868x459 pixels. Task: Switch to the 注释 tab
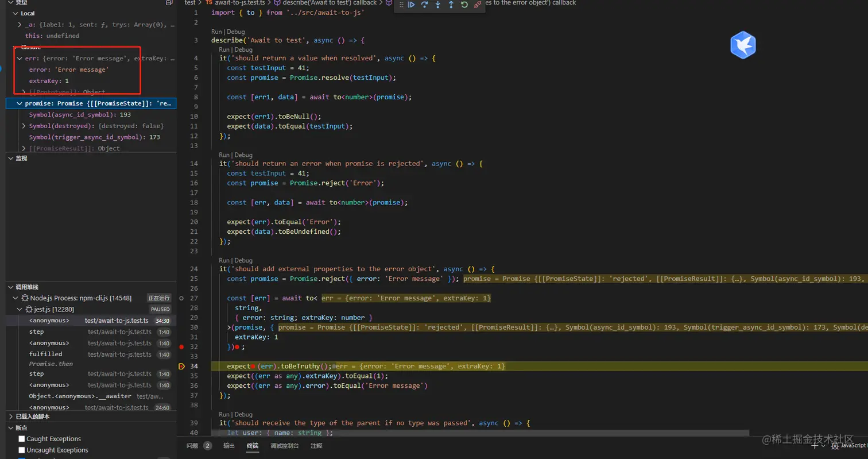316,446
